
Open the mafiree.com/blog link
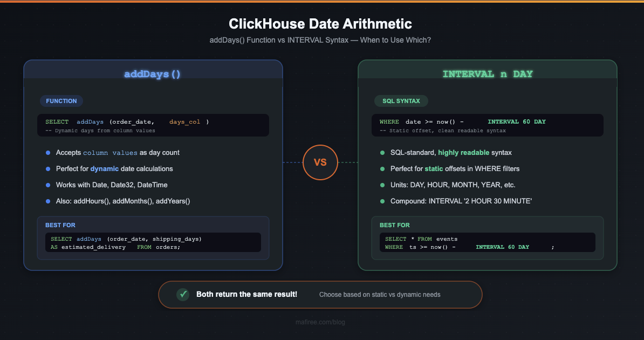coord(320,322)
